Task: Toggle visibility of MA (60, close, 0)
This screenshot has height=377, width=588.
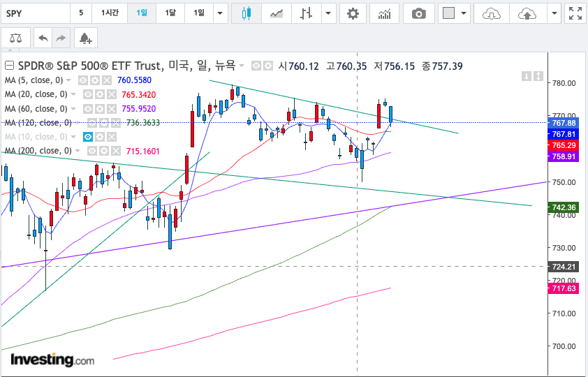Action: [x=87, y=109]
